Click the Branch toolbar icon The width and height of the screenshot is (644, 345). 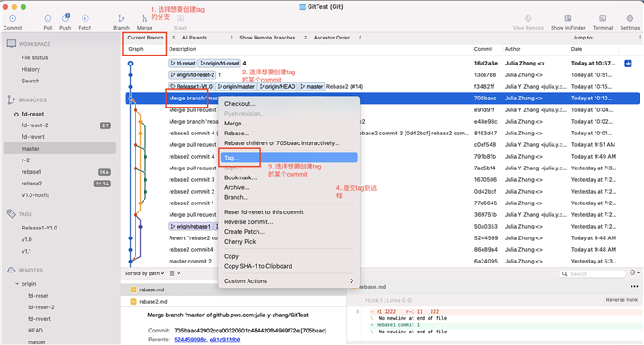121,19
